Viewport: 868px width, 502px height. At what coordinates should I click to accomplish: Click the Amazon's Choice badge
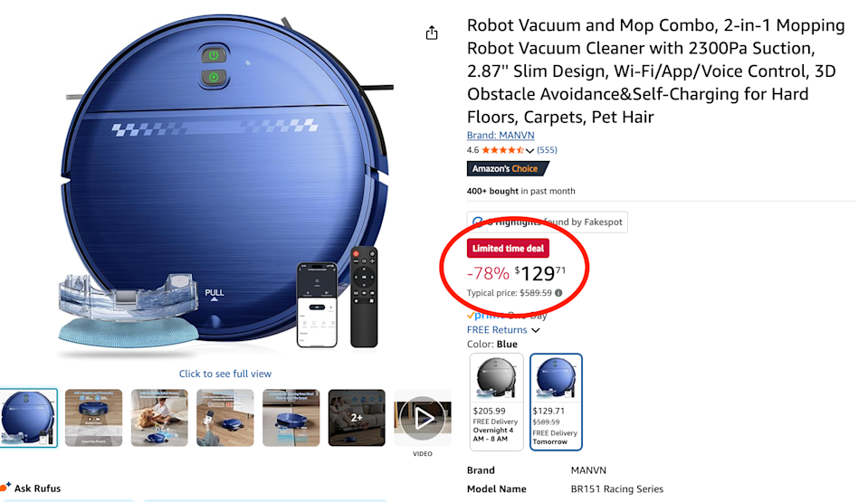click(x=508, y=169)
